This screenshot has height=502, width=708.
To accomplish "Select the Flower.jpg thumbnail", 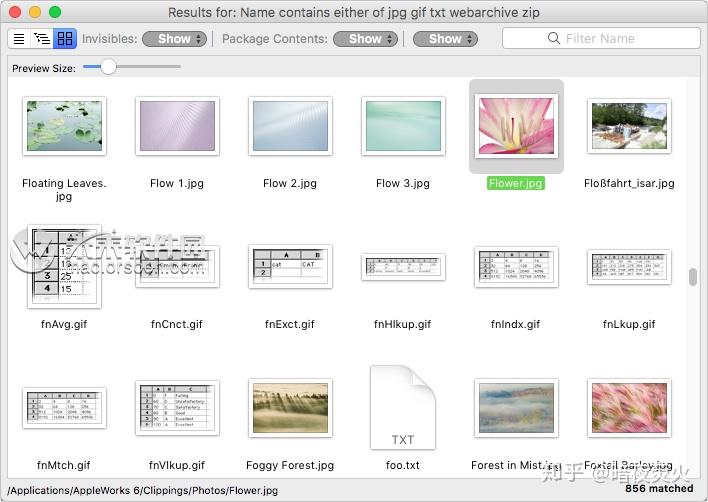I will tap(516, 126).
